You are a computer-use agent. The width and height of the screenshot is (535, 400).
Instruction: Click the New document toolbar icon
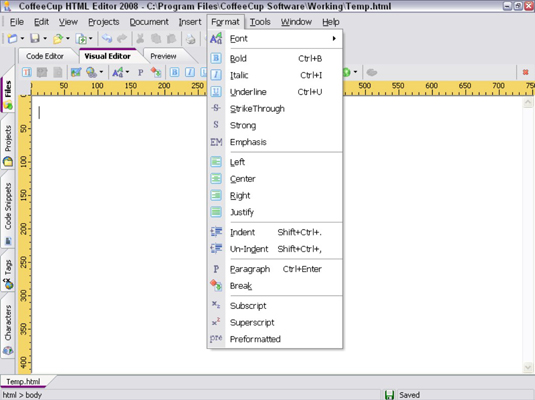pyautogui.click(x=12, y=39)
